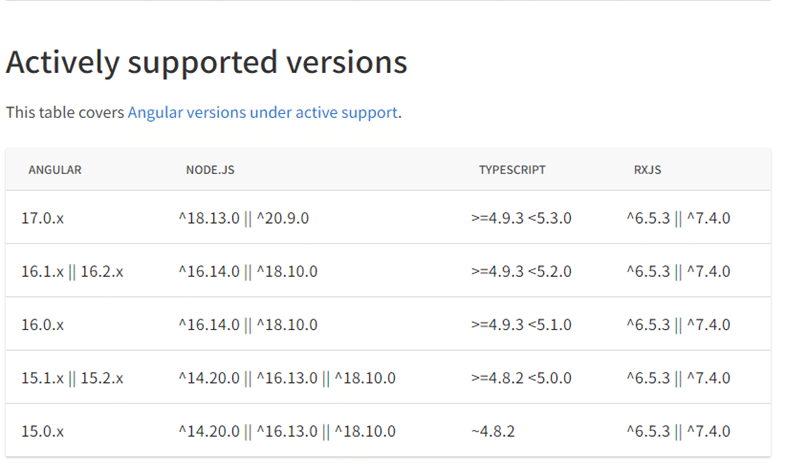Select the 15.0.x Angular version cell
This screenshot has height=474, width=786.
(43, 431)
